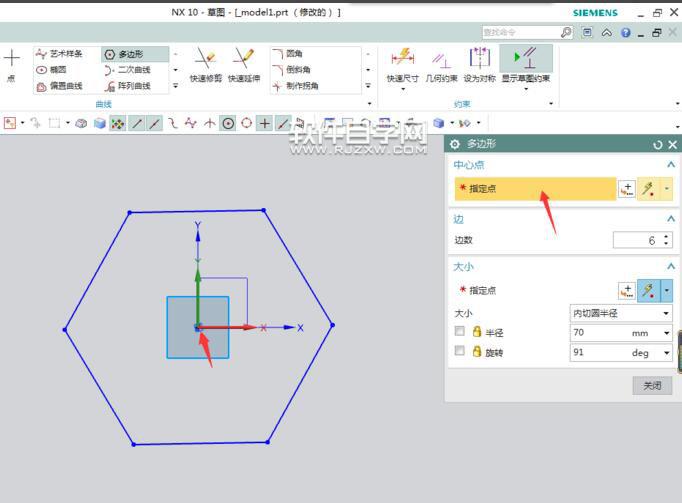Click the 指定点 field under 中心点
The image size is (682, 503).
tap(535, 188)
